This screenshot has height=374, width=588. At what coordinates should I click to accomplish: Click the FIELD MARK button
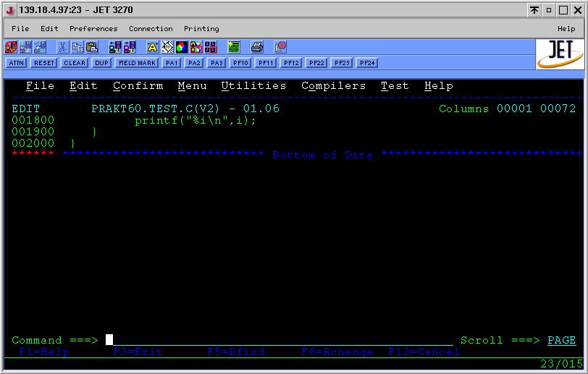coord(137,63)
